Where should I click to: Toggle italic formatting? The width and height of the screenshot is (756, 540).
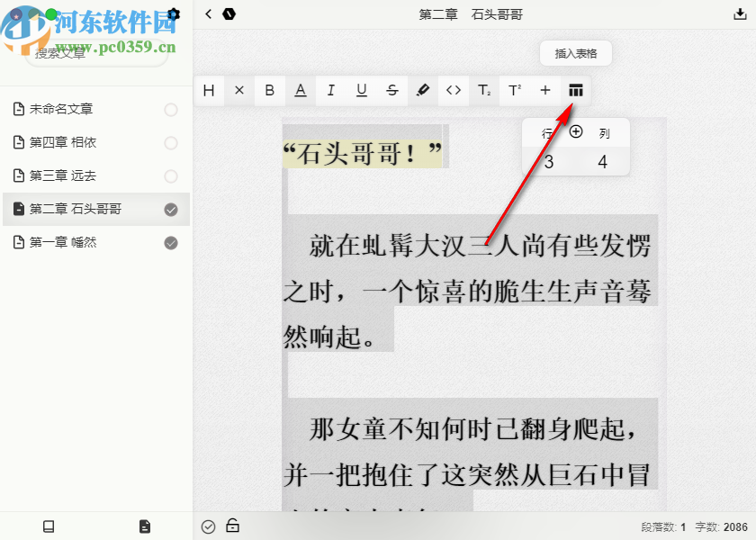pos(331,90)
